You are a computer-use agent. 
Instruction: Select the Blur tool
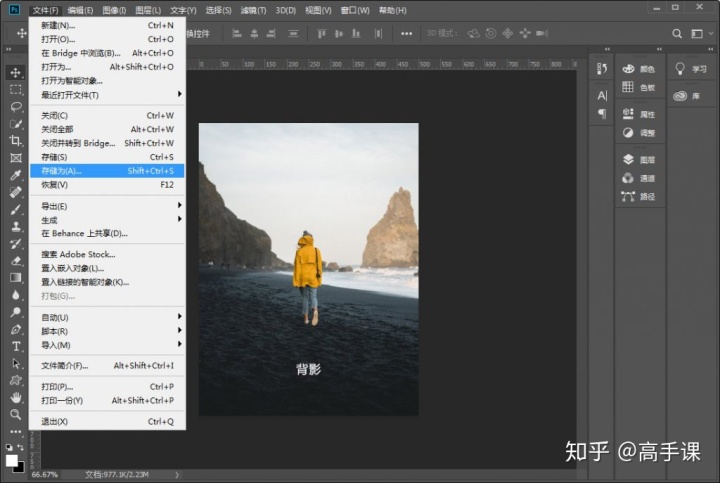[16, 295]
